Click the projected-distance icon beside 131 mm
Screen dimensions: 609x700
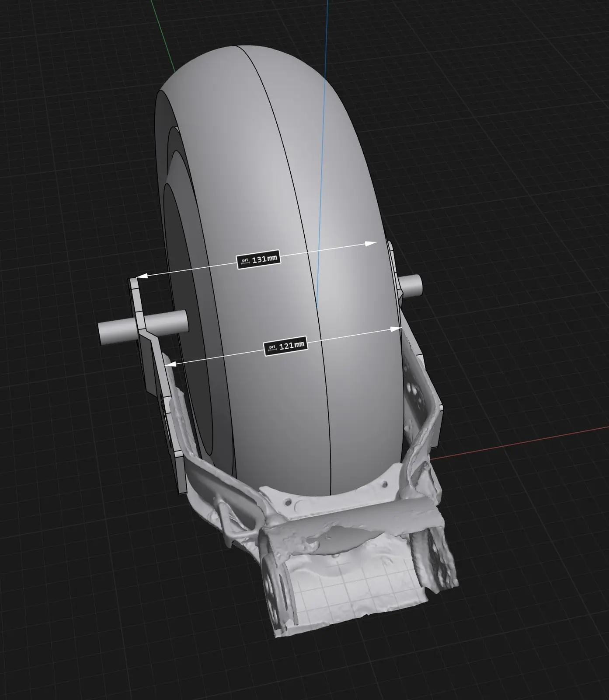click(245, 261)
